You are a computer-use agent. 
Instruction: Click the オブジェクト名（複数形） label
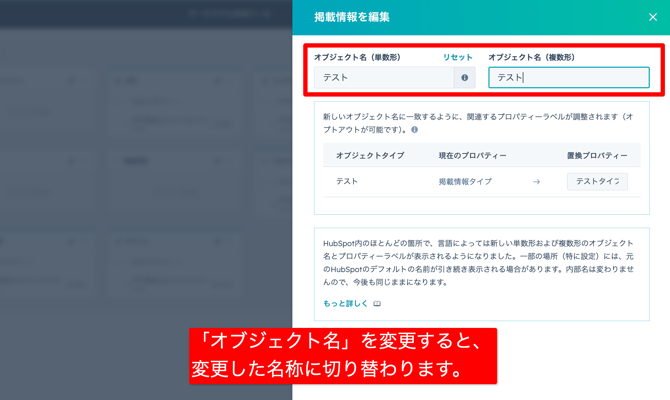531,58
